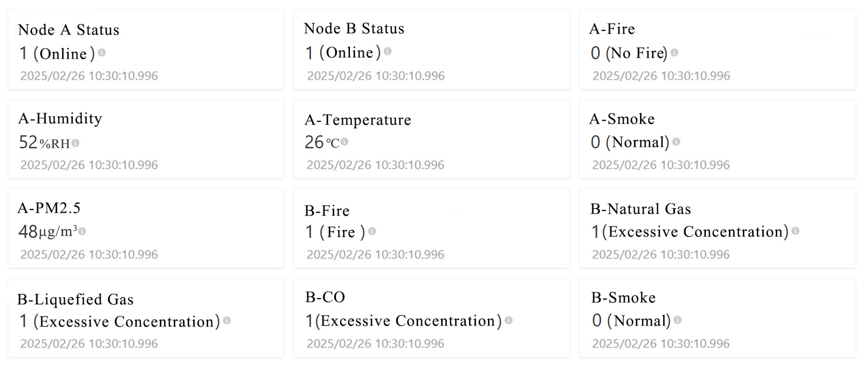Click info icon next to 52 %RH humidity
The height and width of the screenshot is (368, 868).
[75, 143]
